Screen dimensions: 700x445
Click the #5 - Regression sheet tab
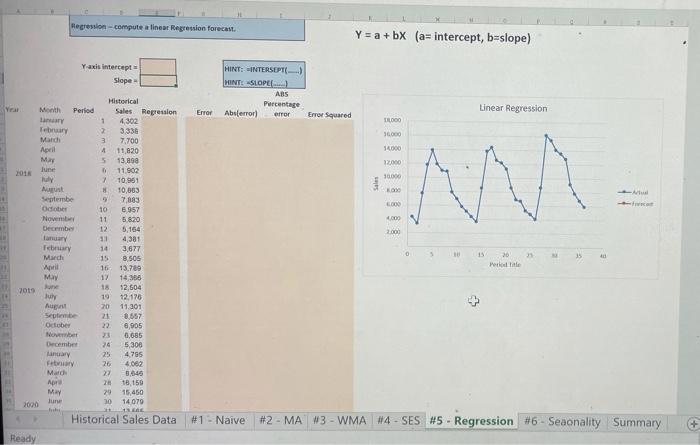(471, 421)
